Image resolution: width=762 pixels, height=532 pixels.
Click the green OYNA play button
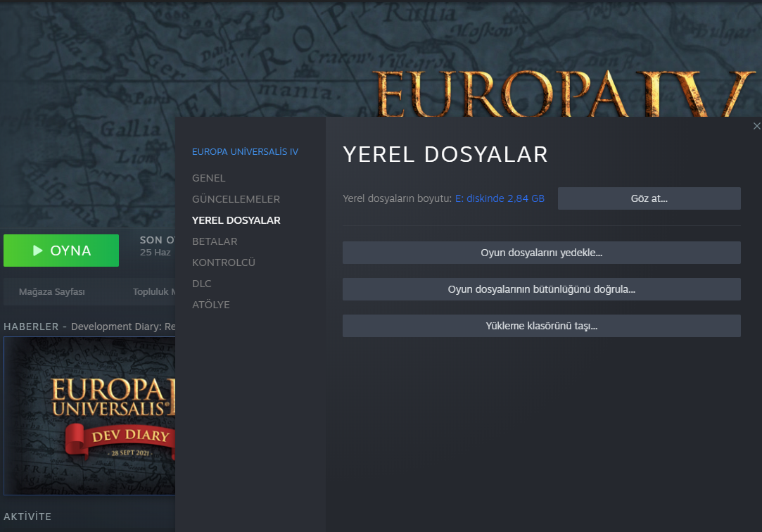click(x=61, y=251)
